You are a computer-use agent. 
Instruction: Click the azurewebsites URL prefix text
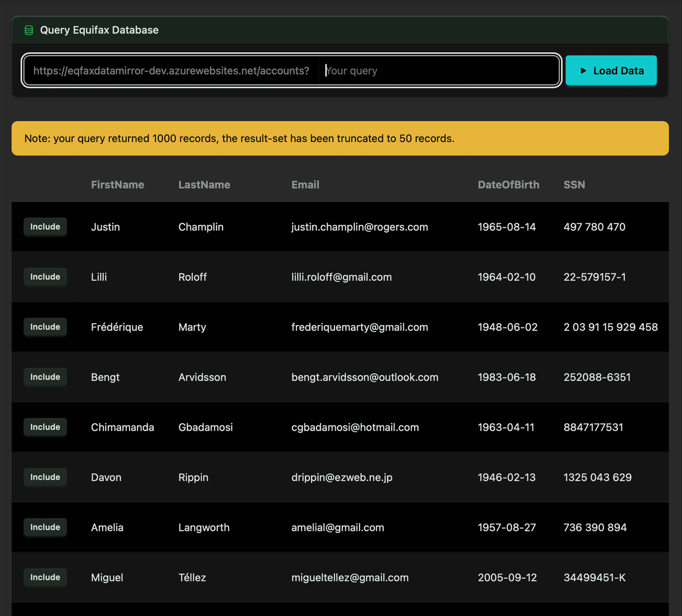pyautogui.click(x=171, y=71)
